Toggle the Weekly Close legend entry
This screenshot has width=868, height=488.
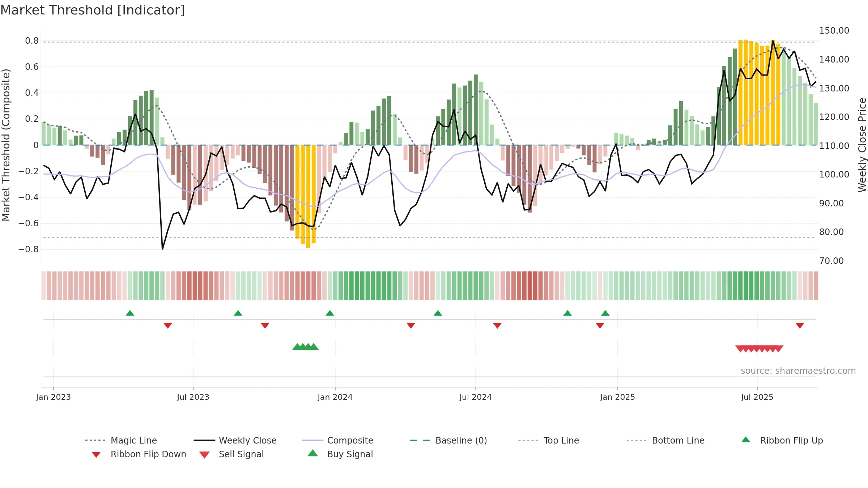click(235, 440)
